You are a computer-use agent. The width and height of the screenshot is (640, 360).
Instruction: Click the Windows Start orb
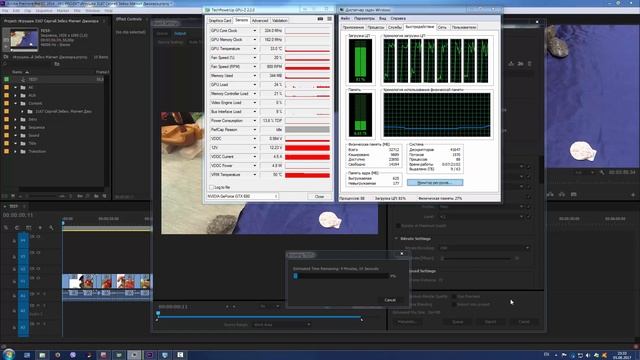[8, 354]
